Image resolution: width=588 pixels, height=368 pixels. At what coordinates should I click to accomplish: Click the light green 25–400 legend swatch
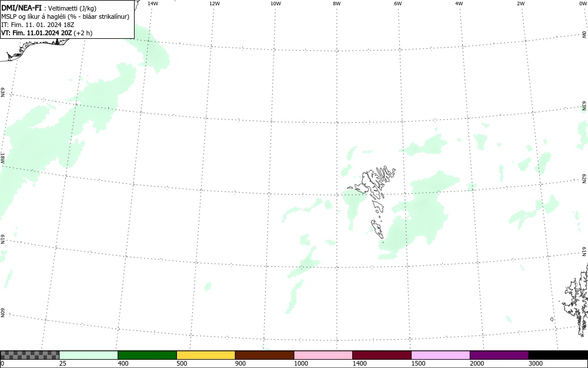click(x=89, y=355)
